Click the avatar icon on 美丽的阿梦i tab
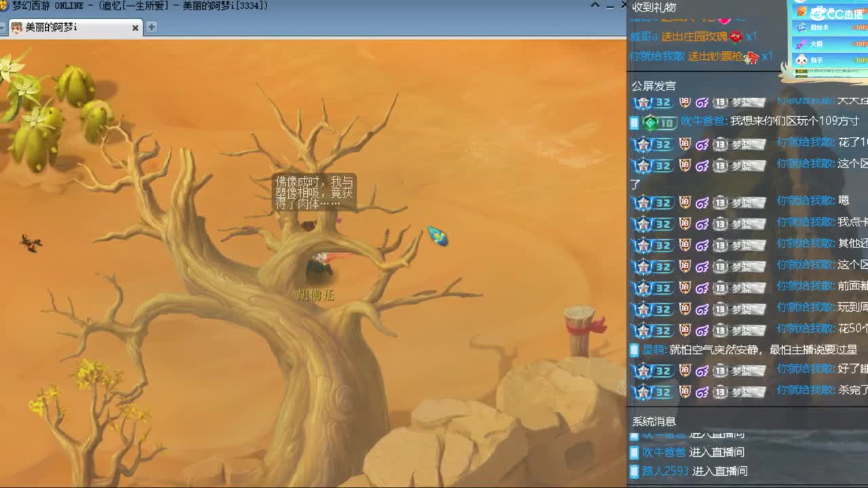The image size is (868, 488). (16, 28)
